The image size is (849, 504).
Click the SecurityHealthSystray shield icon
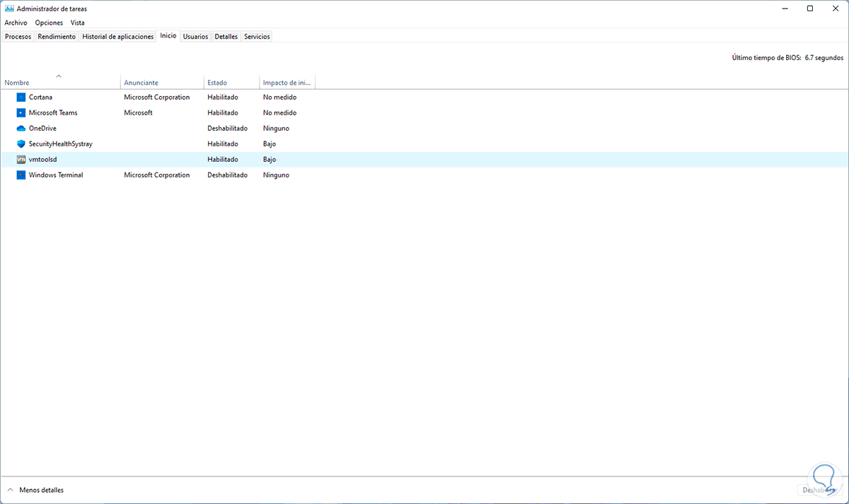pyautogui.click(x=21, y=143)
